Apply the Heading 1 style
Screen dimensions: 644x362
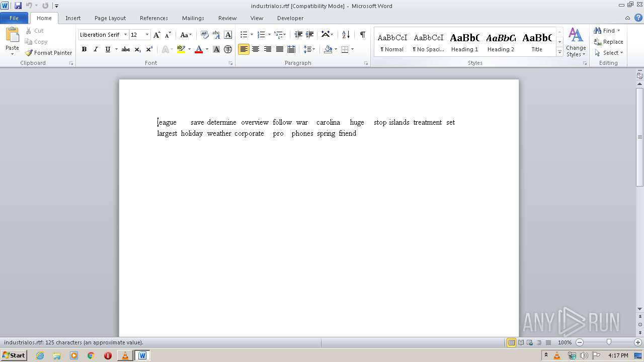coord(464,42)
